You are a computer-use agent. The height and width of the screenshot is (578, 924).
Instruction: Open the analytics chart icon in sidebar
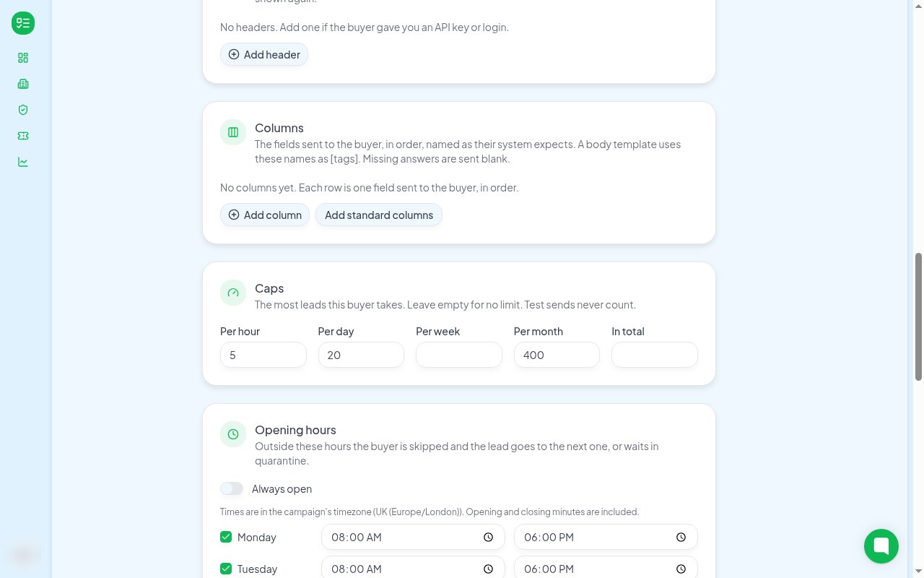[x=23, y=162]
